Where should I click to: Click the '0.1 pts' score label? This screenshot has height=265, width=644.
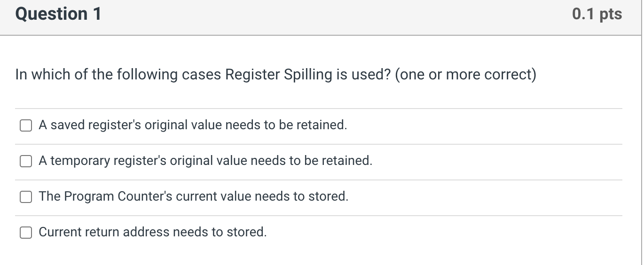(x=597, y=14)
